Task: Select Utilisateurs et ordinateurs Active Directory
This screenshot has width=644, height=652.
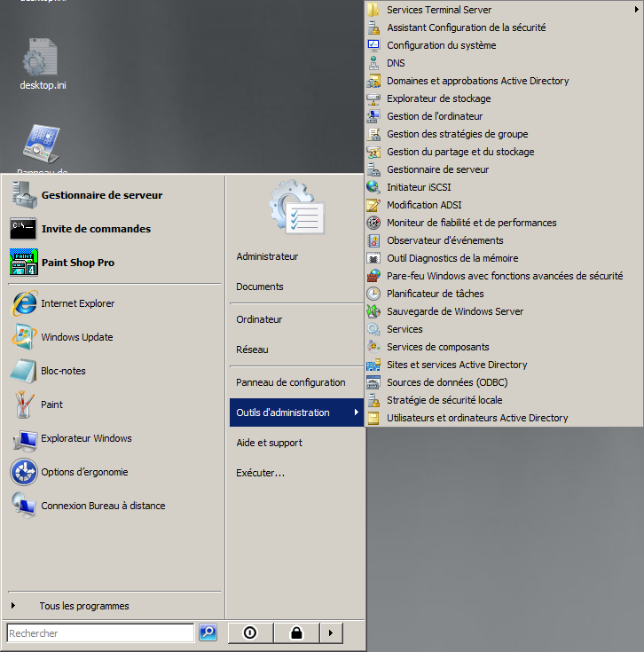Action: click(x=477, y=418)
